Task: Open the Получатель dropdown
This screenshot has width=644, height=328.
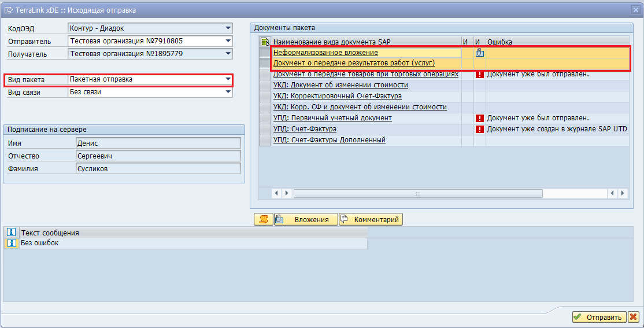Action: (x=228, y=54)
